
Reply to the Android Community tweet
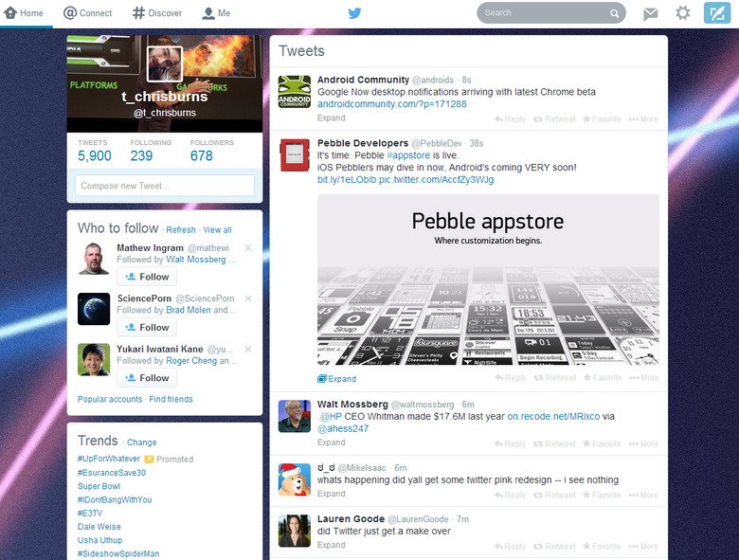(x=510, y=119)
